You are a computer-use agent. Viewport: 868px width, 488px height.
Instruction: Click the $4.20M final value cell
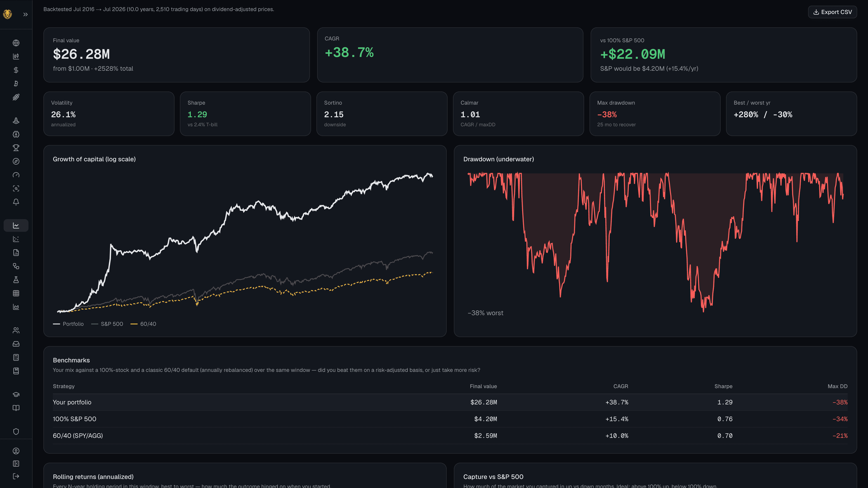point(486,419)
